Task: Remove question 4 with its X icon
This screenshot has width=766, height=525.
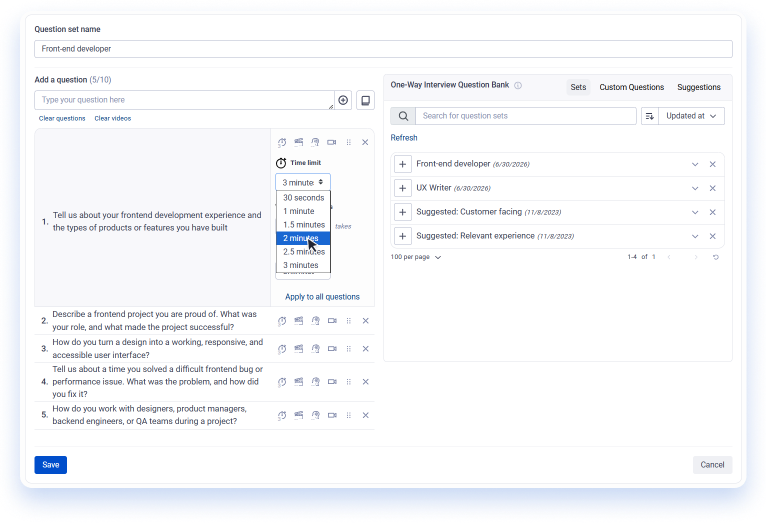Action: tap(365, 381)
